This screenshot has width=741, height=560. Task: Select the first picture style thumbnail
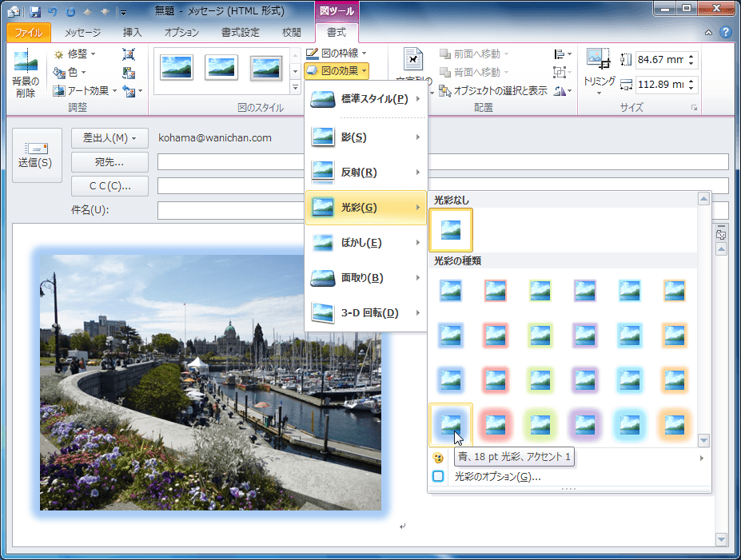[x=177, y=68]
